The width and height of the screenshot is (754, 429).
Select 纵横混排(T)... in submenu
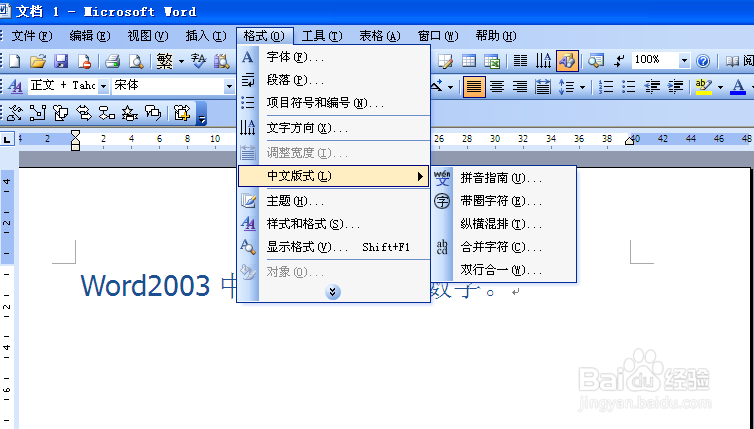pos(503,224)
